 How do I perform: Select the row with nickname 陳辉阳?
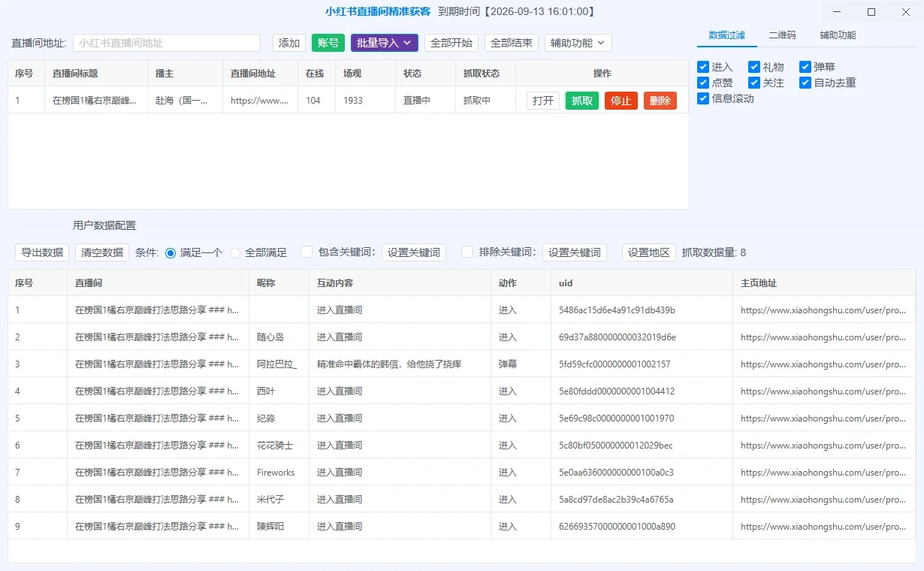click(461, 527)
